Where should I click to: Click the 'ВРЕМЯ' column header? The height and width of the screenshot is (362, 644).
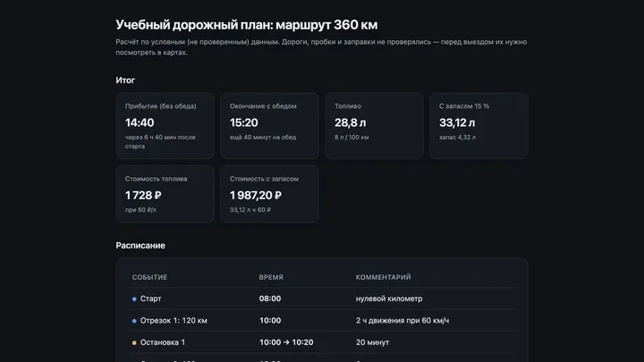click(x=271, y=277)
